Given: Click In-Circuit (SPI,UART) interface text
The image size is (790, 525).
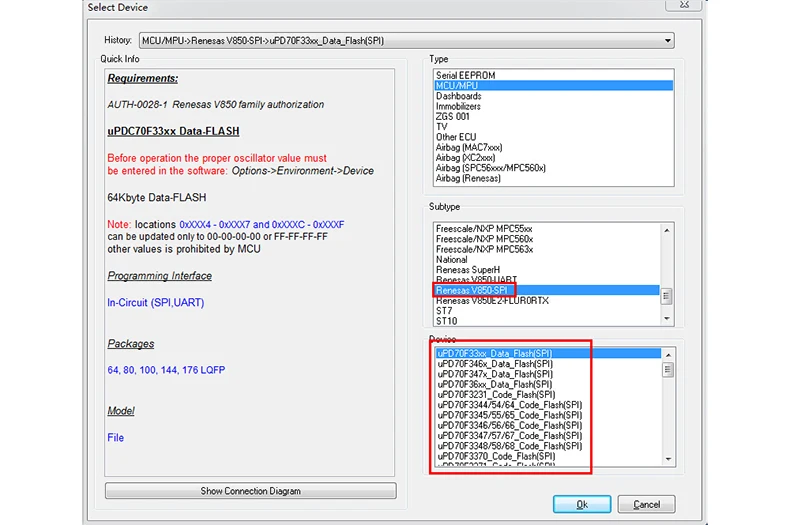Looking at the screenshot, I should point(156,303).
